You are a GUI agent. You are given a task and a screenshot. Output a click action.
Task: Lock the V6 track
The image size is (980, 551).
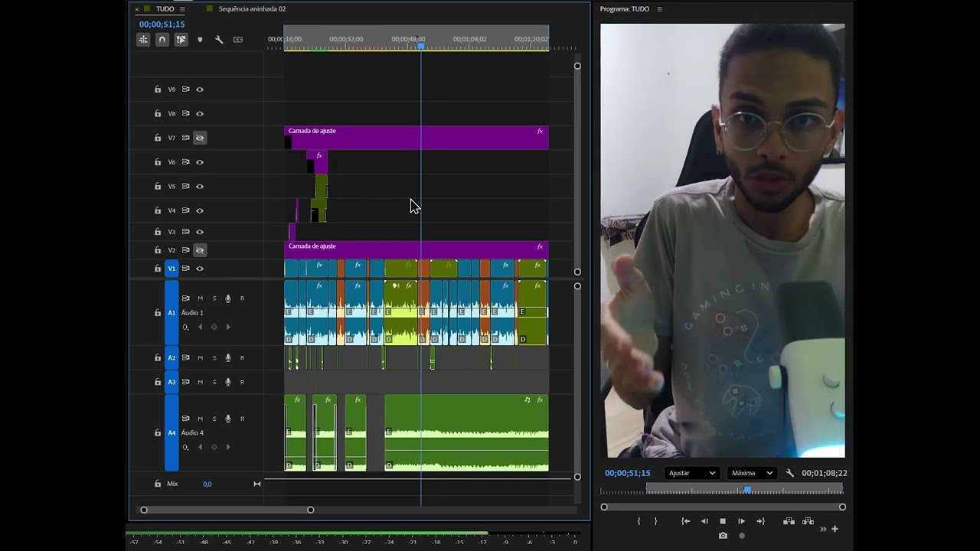[x=158, y=162]
